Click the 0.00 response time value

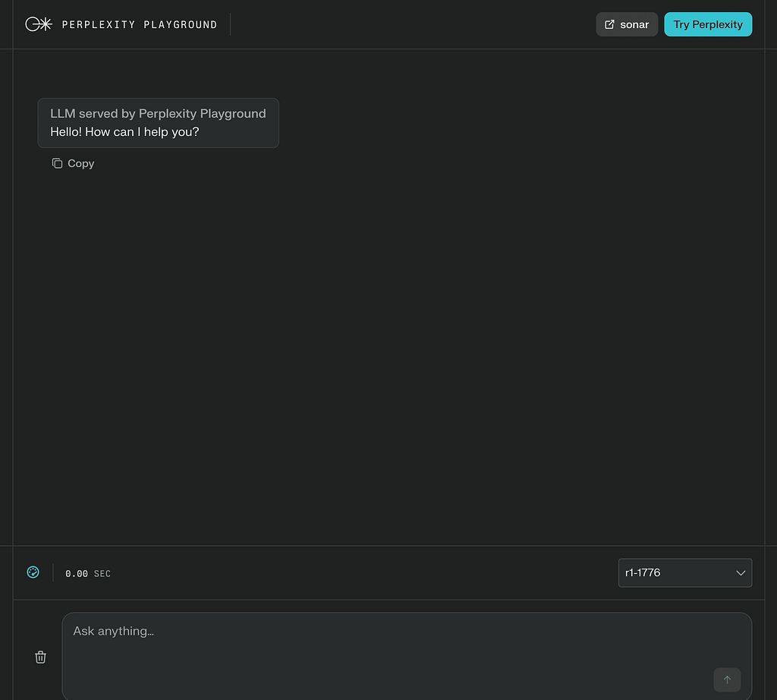point(77,574)
